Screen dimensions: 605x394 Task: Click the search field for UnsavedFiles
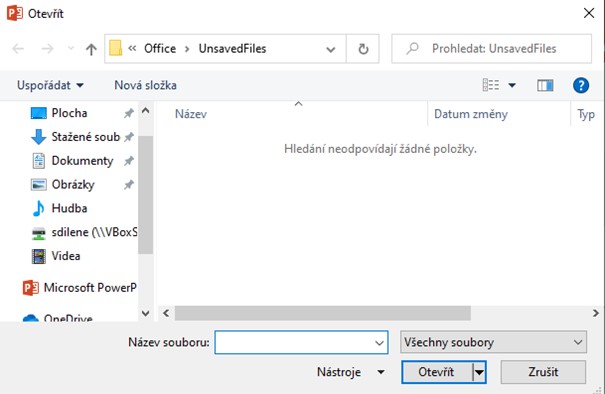click(x=492, y=49)
